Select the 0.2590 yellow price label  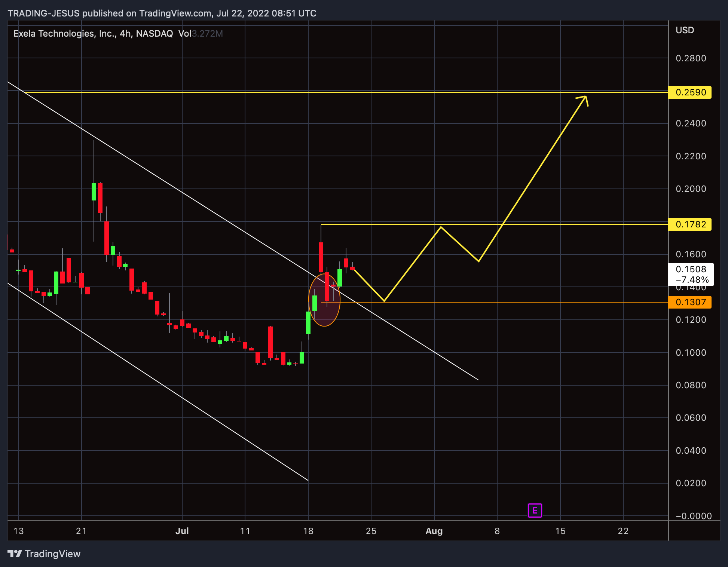pos(690,92)
